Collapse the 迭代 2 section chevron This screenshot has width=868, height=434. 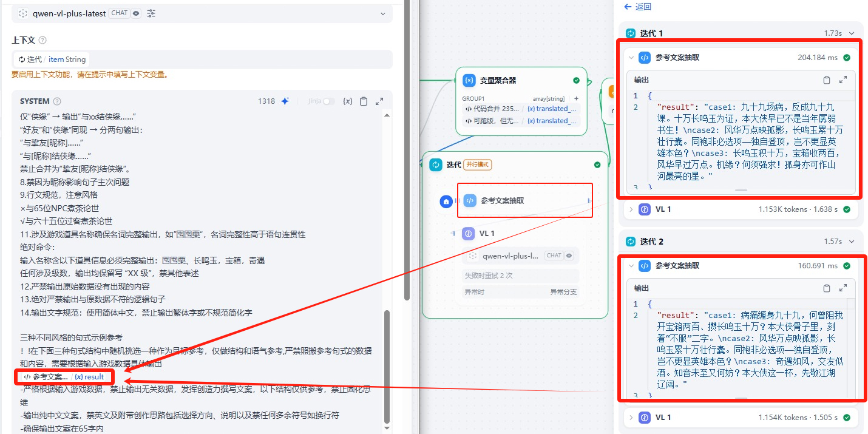click(x=852, y=242)
